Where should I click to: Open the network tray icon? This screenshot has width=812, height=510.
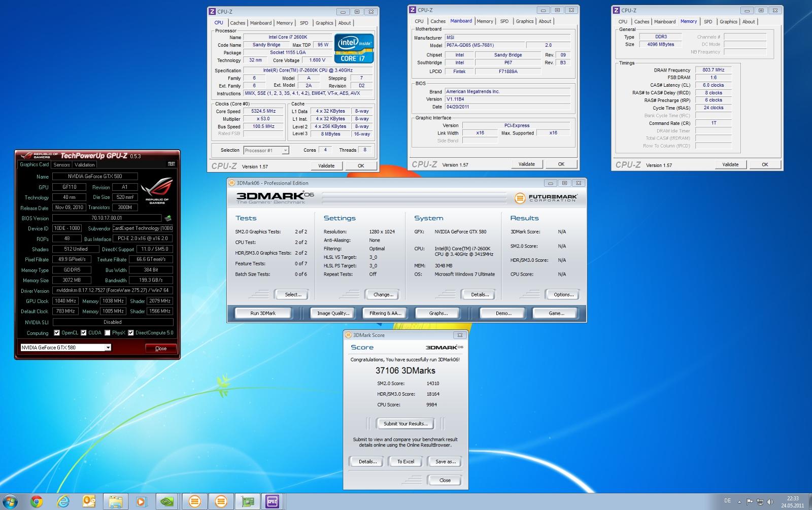pyautogui.click(x=760, y=502)
